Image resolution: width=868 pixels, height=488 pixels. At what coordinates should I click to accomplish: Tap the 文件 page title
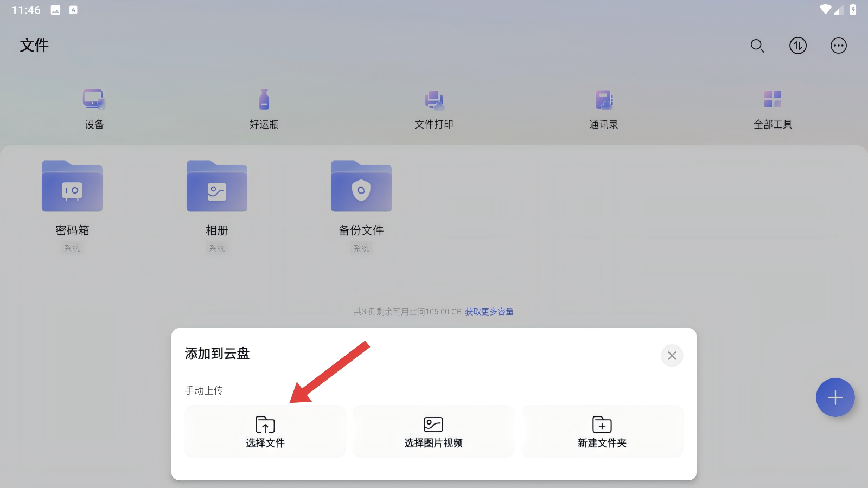click(34, 46)
